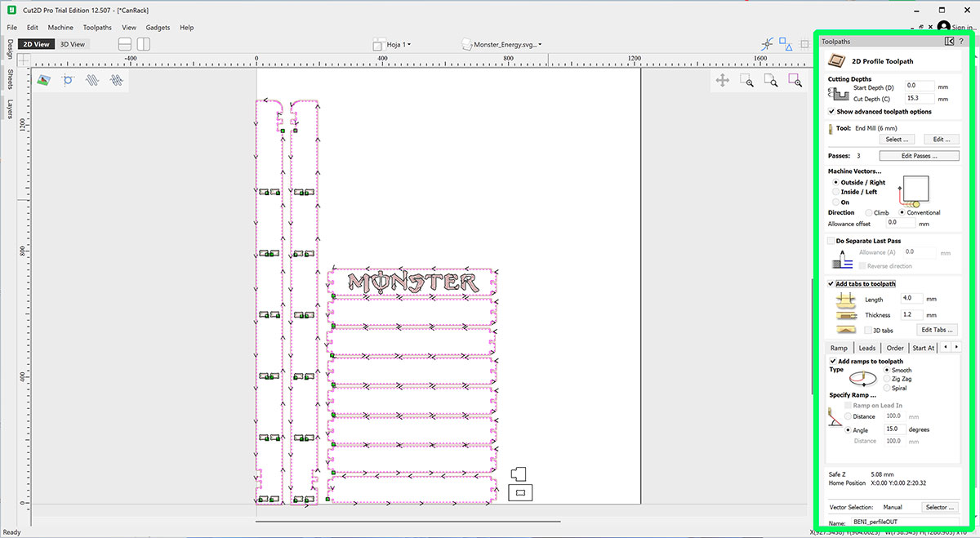The width and height of the screenshot is (980, 538).
Task: Select Outside / Right machine vectors option
Action: click(835, 182)
